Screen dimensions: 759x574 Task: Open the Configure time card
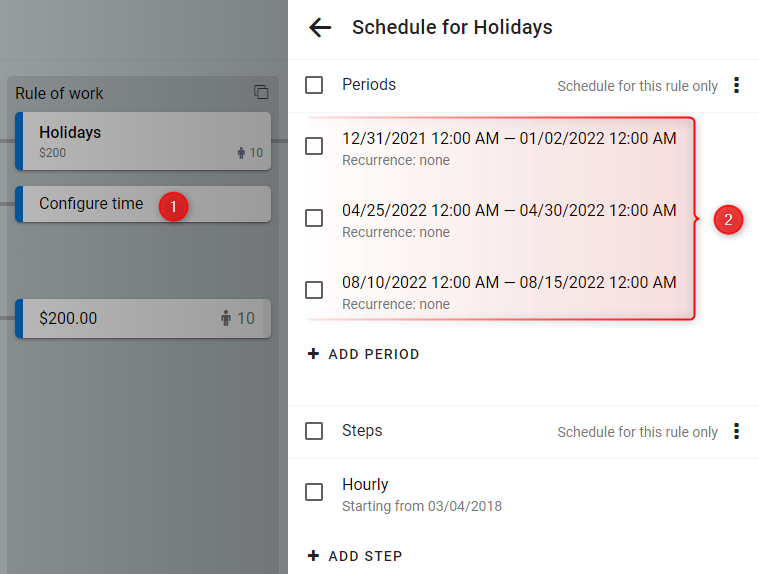(143, 204)
